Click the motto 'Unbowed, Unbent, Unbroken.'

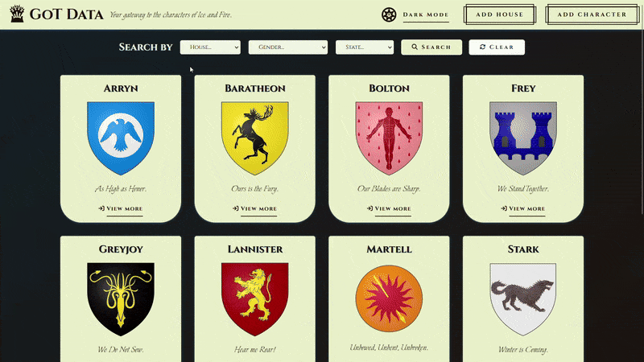click(x=389, y=348)
